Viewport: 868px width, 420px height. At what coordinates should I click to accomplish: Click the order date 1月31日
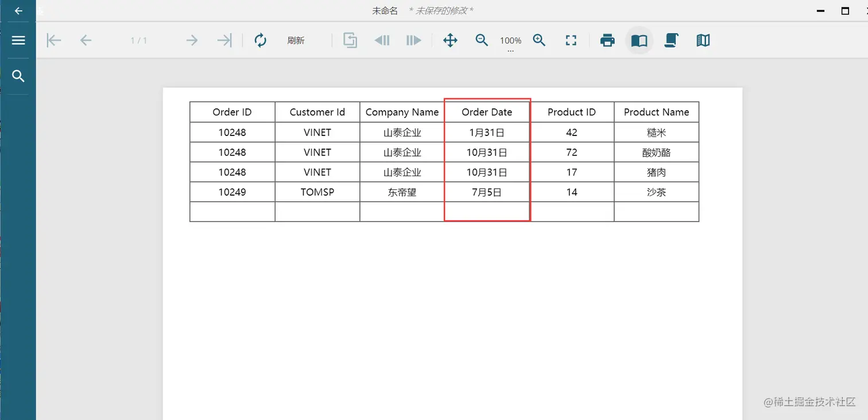[x=487, y=133]
